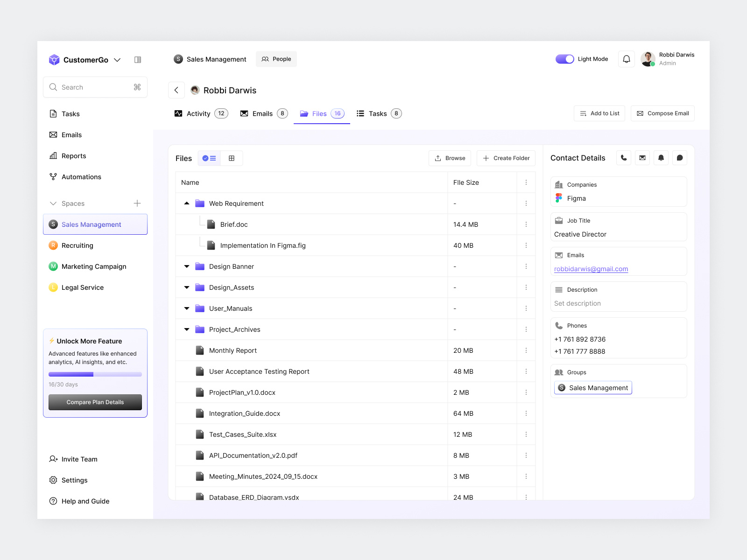Click the chat bubble icon in Contact Details
Viewport: 747px width, 560px height.
679,158
